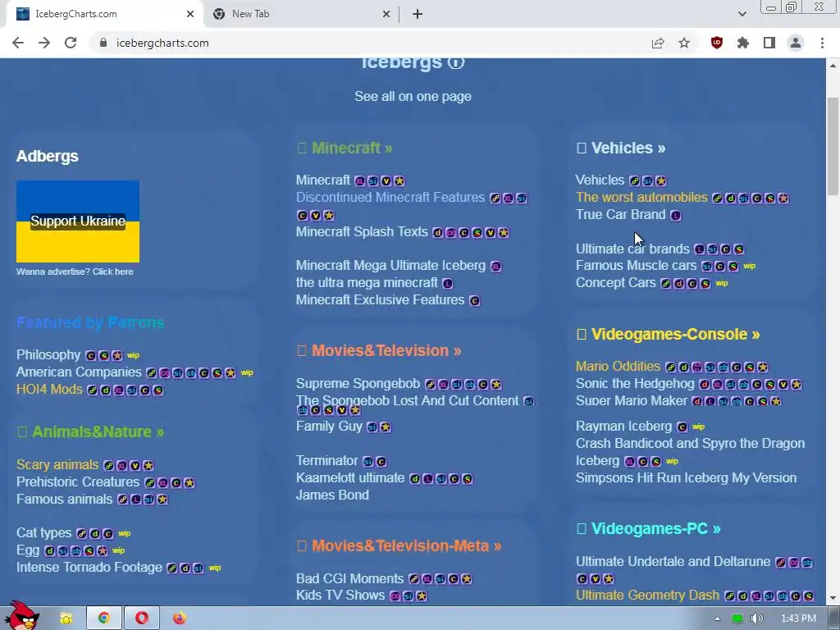The image size is (840, 630).
Task: Click the star badge beside Family Guy
Action: tap(386, 427)
